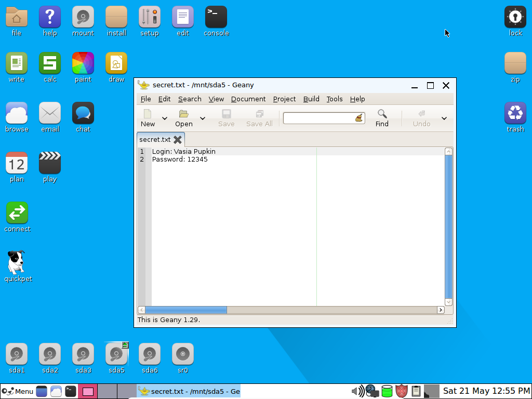Viewport: 532px width, 399px height.
Task: Open the email desktop icon
Action: click(50, 113)
